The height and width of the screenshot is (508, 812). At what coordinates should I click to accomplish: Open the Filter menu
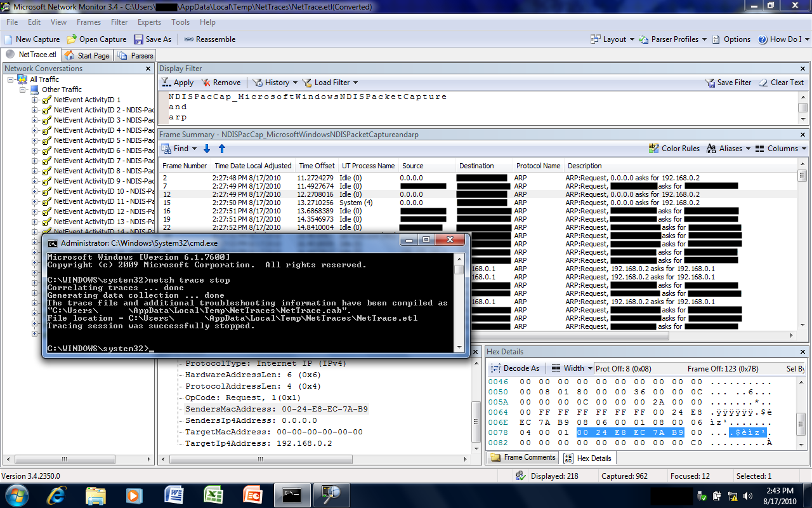click(x=119, y=22)
